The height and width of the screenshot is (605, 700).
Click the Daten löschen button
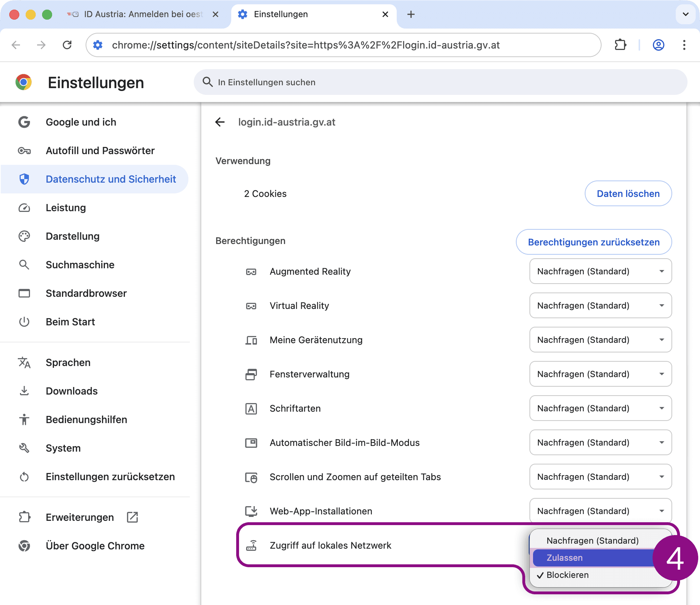point(628,193)
